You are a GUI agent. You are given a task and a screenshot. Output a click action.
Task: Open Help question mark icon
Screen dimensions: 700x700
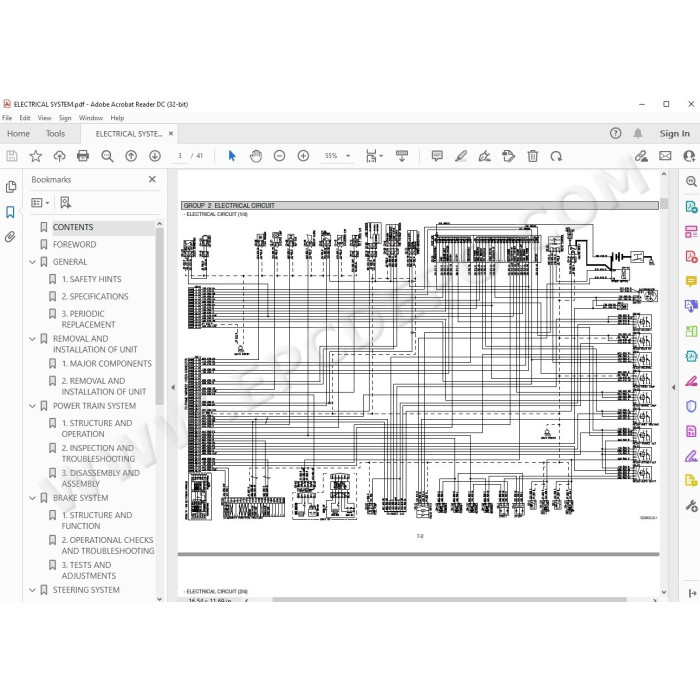point(616,133)
